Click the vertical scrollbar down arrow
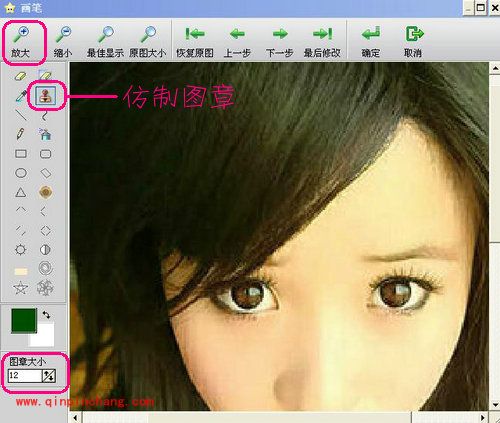This screenshot has width=500, height=423. 495,405
